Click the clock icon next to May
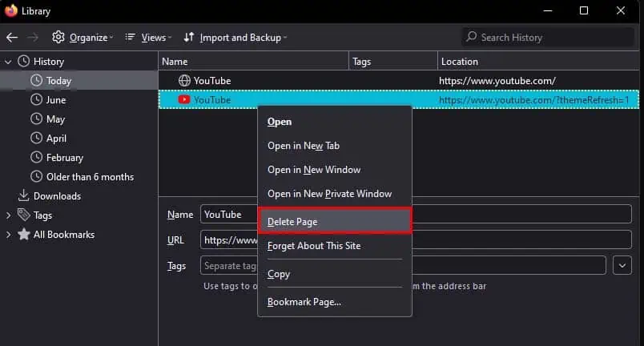The height and width of the screenshot is (346, 644). pyautogui.click(x=37, y=119)
